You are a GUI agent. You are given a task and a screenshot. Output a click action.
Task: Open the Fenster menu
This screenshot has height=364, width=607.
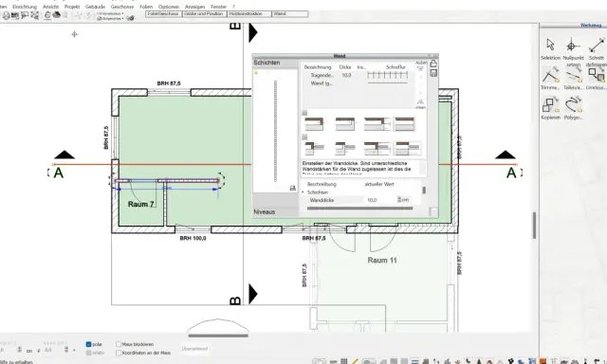coord(219,7)
